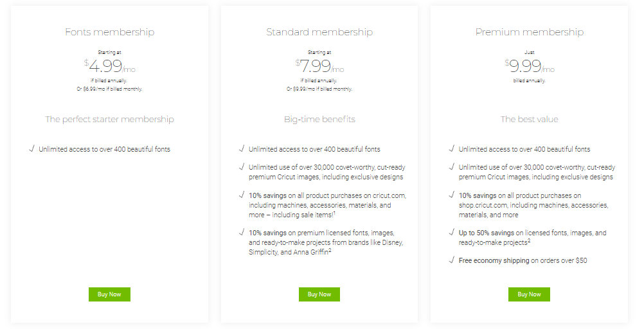
Task: Click Premium checkmark for Up to 50% savings
Action: 451,232
